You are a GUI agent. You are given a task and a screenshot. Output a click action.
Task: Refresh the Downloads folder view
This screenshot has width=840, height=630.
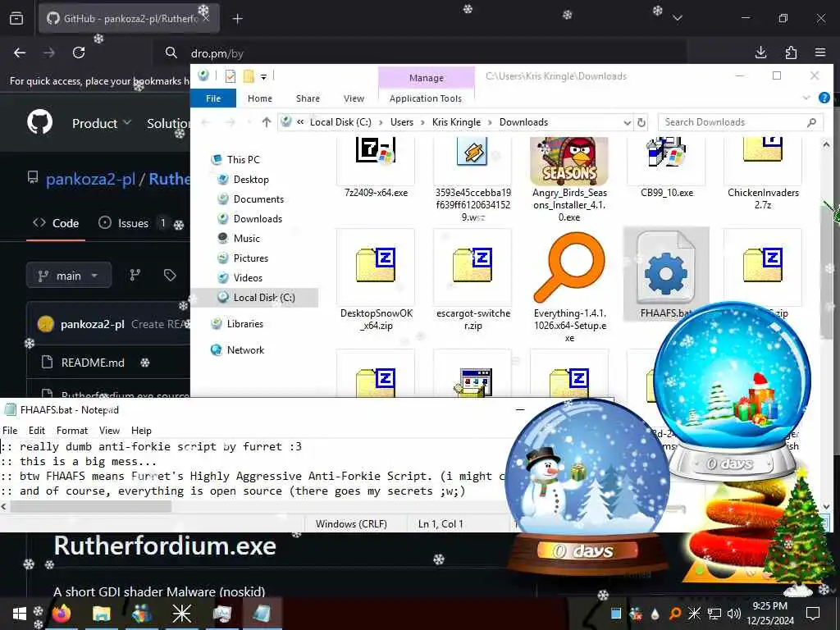tap(641, 123)
